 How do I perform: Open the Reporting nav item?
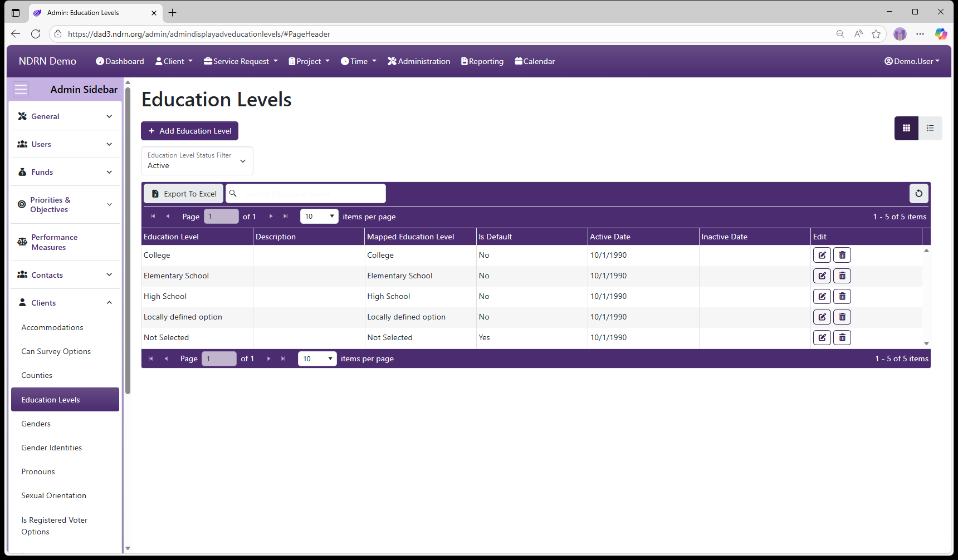point(482,61)
